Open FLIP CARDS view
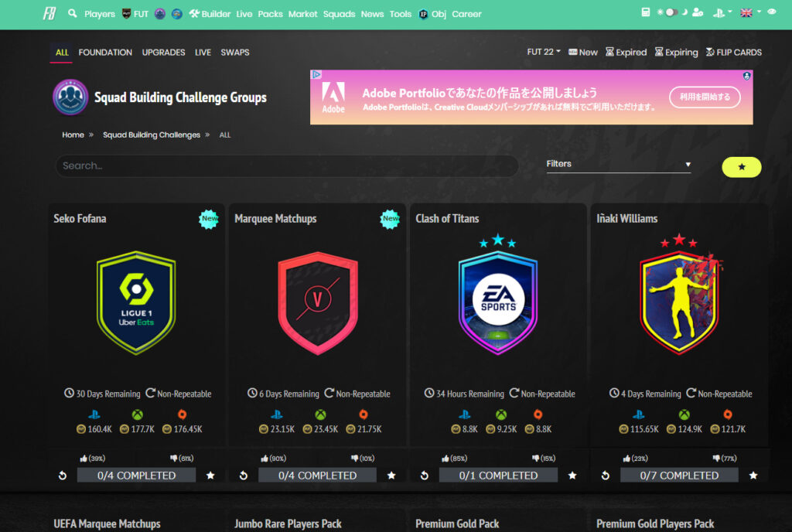 734,52
